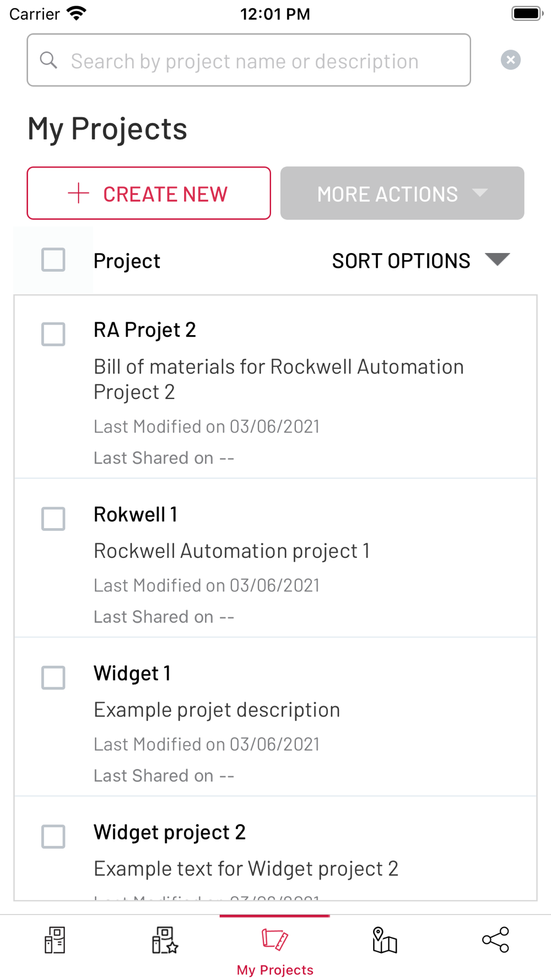This screenshot has height=980, width=551.
Task: Open the RA Projet 2 project title
Action: tap(145, 330)
